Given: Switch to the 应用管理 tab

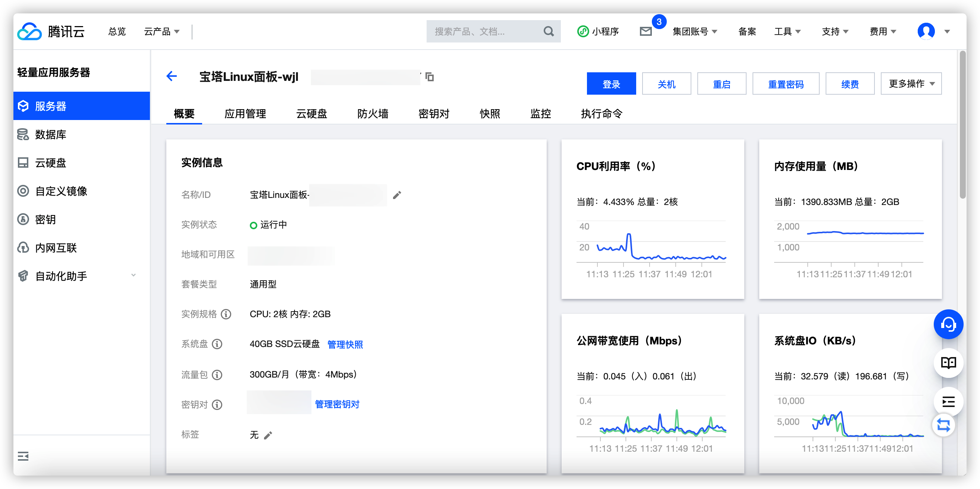Looking at the screenshot, I should click(x=245, y=114).
